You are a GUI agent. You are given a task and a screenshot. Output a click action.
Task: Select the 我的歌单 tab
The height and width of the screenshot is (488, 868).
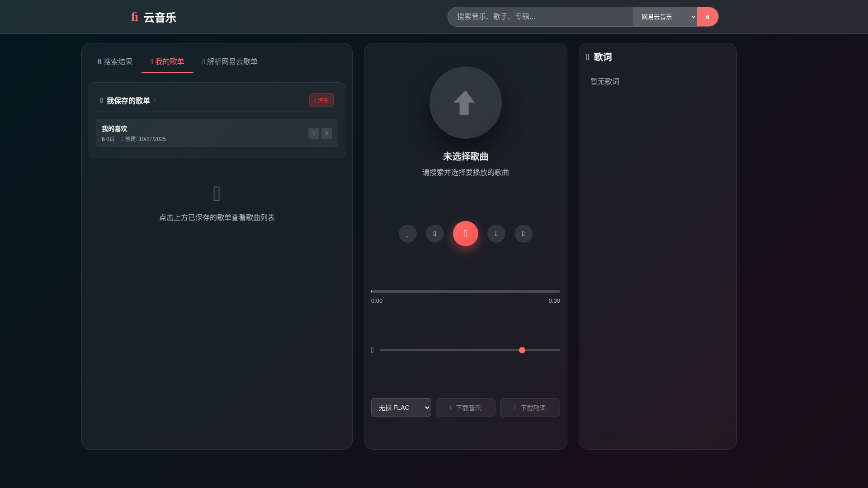pyautogui.click(x=167, y=61)
